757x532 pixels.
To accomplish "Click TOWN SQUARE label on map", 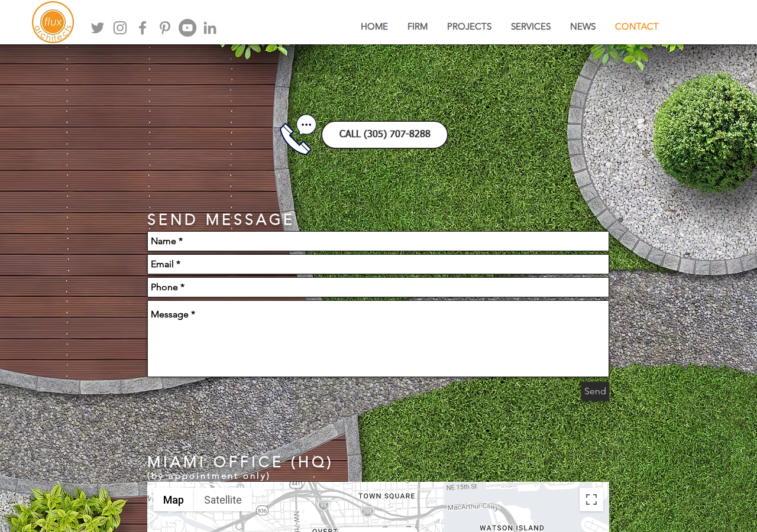I will [x=387, y=496].
